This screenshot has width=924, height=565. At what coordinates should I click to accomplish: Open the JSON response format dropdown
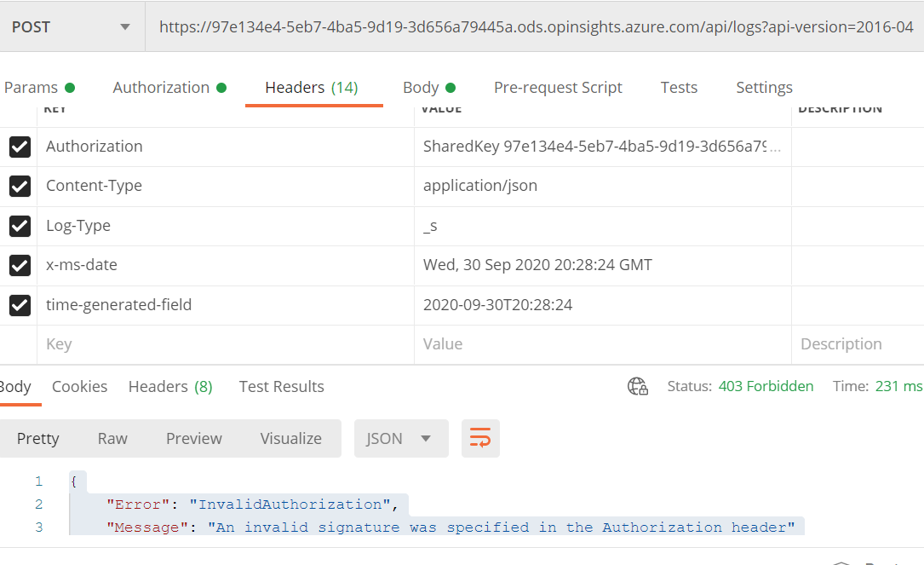401,438
